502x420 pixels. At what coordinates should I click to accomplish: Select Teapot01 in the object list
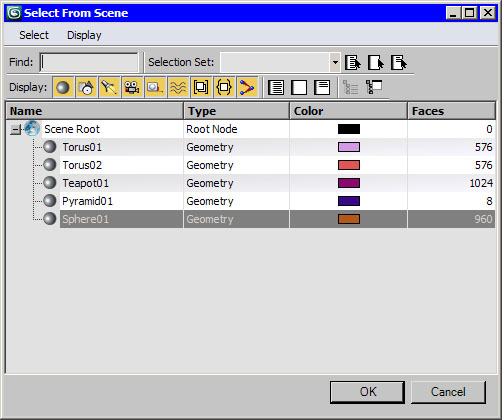[x=86, y=183]
